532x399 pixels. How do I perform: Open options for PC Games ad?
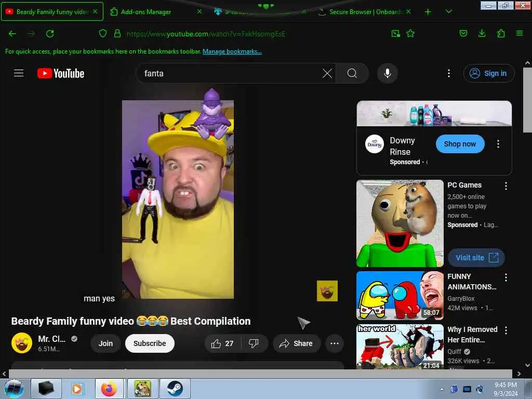click(506, 185)
